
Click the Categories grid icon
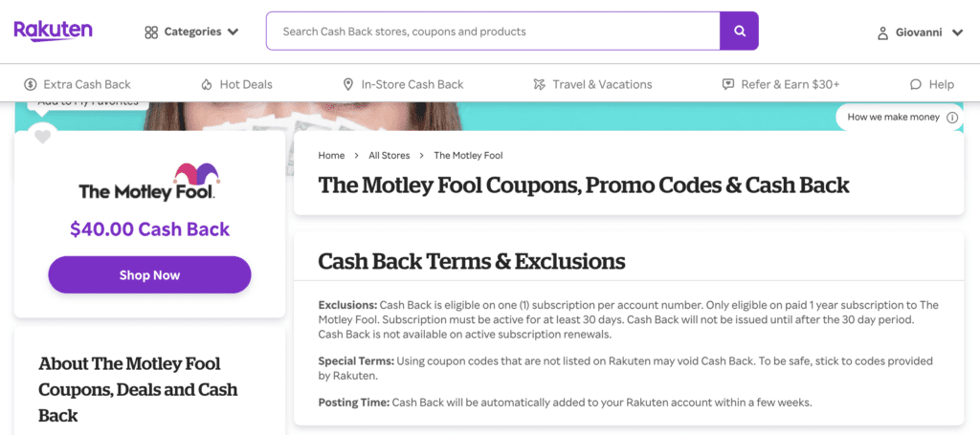pyautogui.click(x=151, y=33)
